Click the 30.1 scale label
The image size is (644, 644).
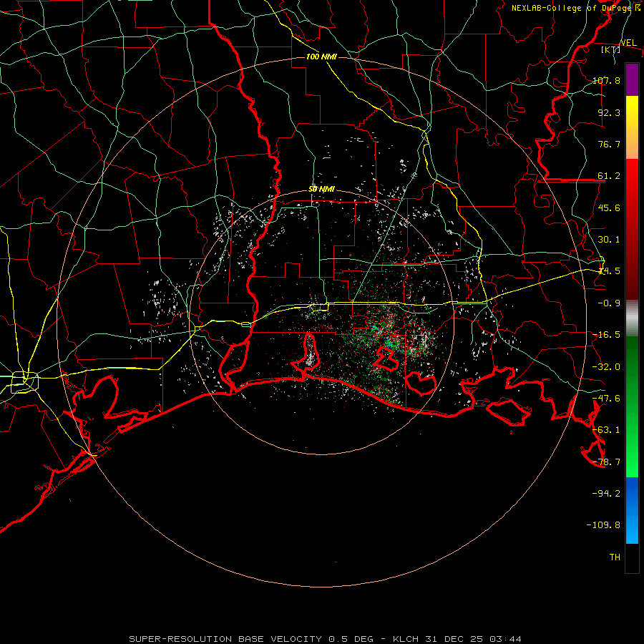pyautogui.click(x=609, y=240)
